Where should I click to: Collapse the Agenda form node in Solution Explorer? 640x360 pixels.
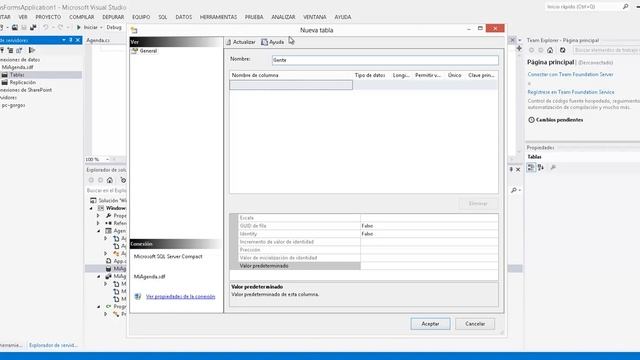(x=98, y=231)
